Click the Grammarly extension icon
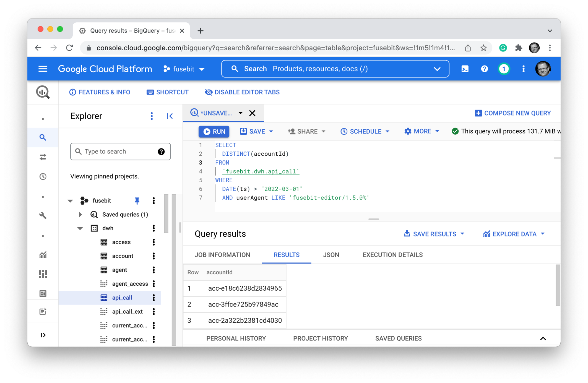This screenshot has width=588, height=383. 503,48
